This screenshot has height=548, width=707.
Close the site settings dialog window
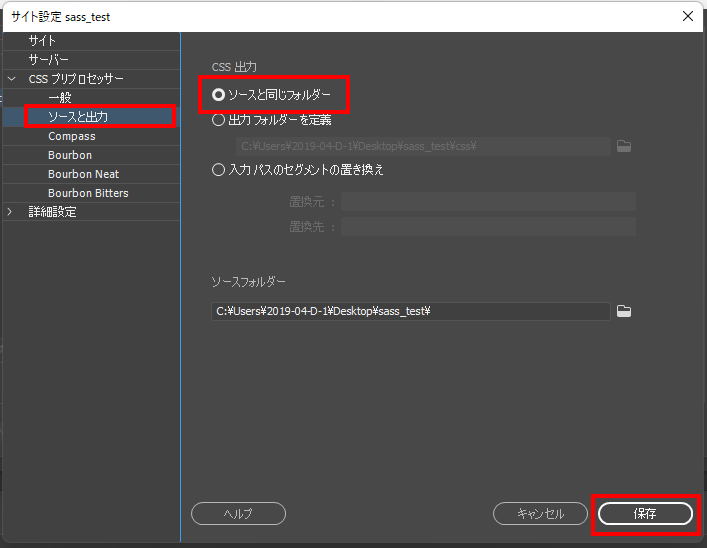[687, 16]
